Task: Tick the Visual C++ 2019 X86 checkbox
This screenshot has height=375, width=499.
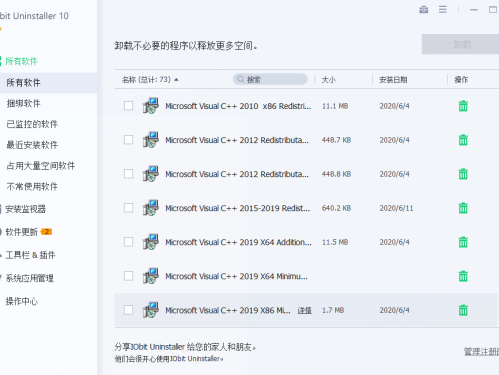Action: click(128, 310)
